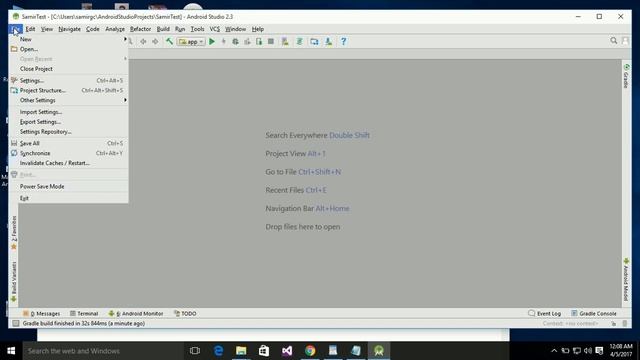Show hidden system tray icons chevron

click(554, 351)
